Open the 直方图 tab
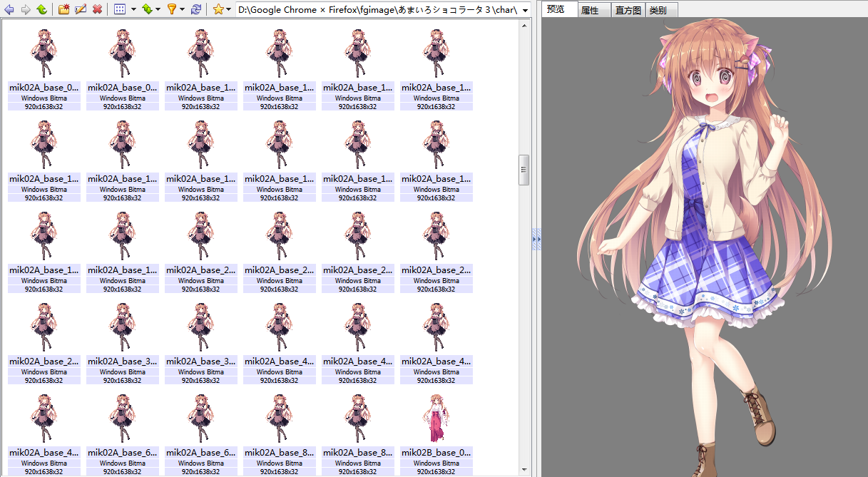Image resolution: width=868 pixels, height=477 pixels. click(x=628, y=11)
